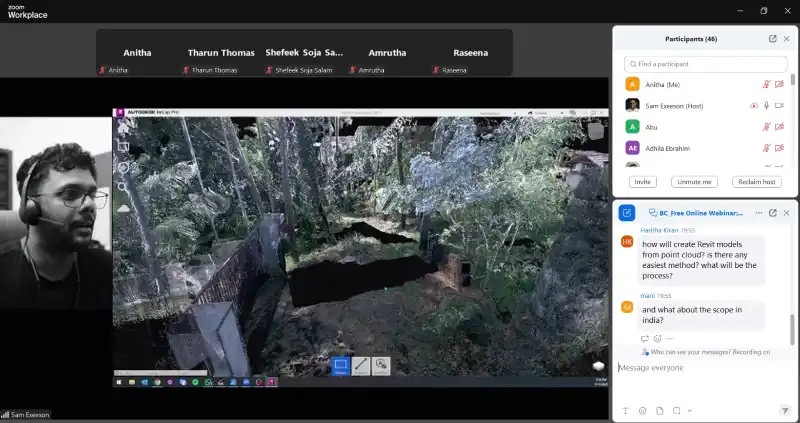This screenshot has width=800, height=423.
Task: Toggle Sam Exeeson's video camera icon
Action: point(780,105)
